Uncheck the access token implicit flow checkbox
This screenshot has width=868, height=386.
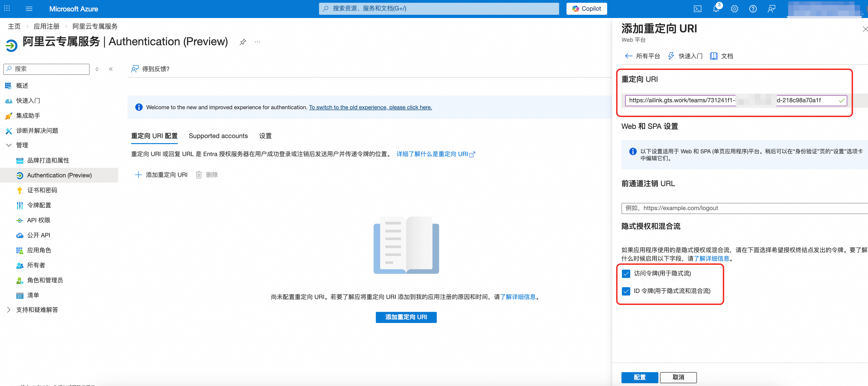coord(626,273)
